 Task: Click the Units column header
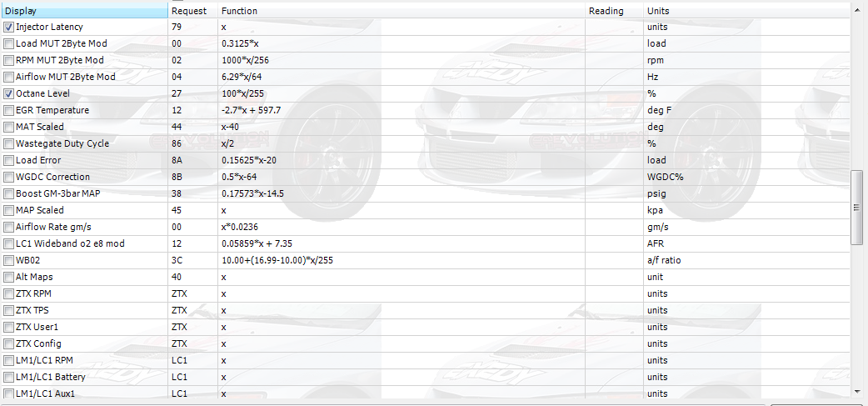pos(746,11)
